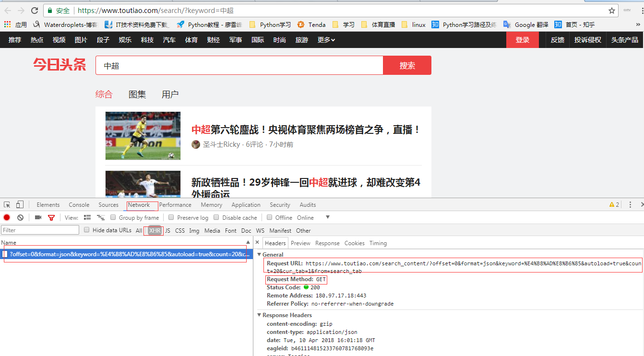Open the Google 翻译 bookmark
644x356 pixels.
(526, 24)
